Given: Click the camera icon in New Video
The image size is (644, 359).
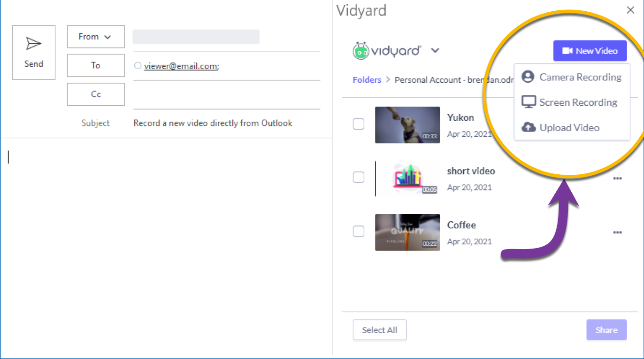Looking at the screenshot, I should (567, 51).
